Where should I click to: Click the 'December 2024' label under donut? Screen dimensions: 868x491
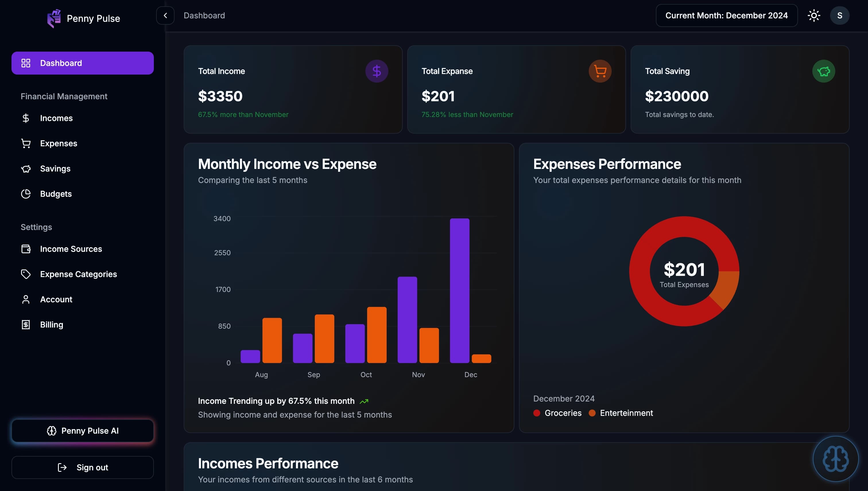tap(563, 399)
